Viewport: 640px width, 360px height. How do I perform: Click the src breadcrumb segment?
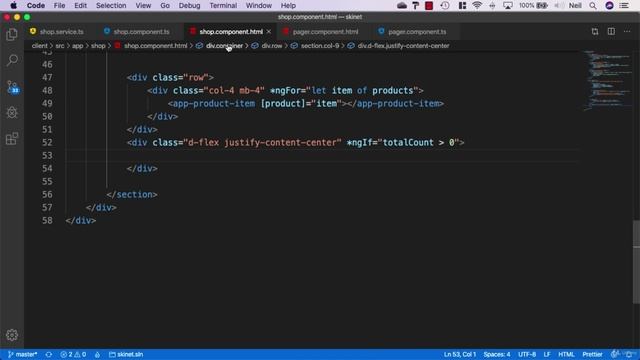(x=60, y=46)
